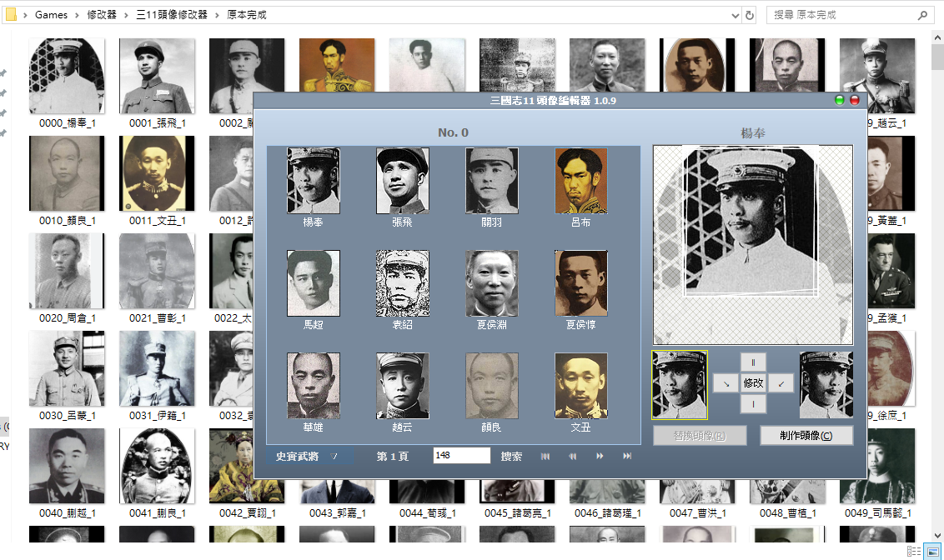This screenshot has height=560, width=944.
Task: Select file 0043_郭嘉_1 in Explorer
Action: pyautogui.click(x=337, y=499)
